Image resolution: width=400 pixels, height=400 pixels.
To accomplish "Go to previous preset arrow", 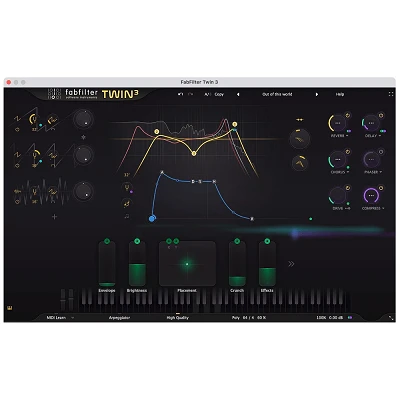I will click(238, 94).
